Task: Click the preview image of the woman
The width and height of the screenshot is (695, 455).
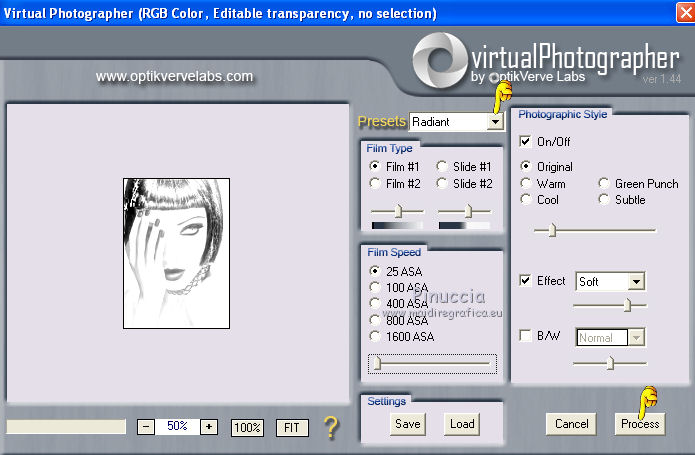Action: point(176,253)
